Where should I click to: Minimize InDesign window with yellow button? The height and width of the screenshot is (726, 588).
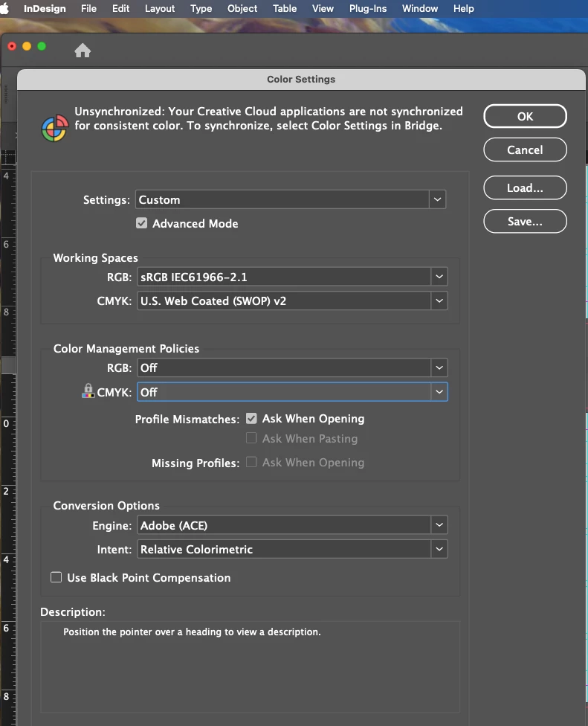coord(27,46)
